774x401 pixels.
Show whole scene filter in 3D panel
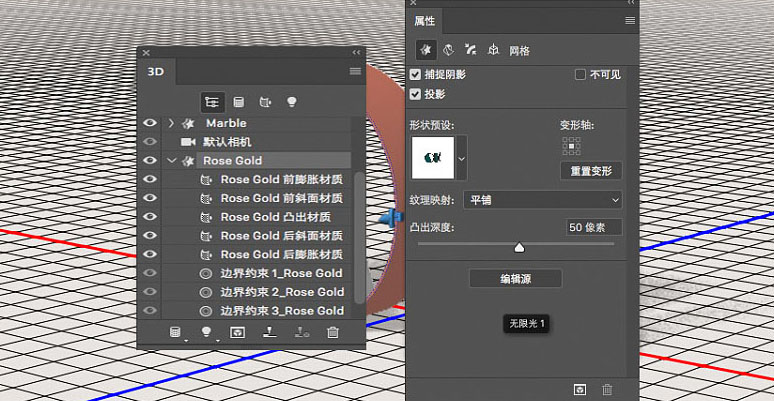pyautogui.click(x=213, y=102)
